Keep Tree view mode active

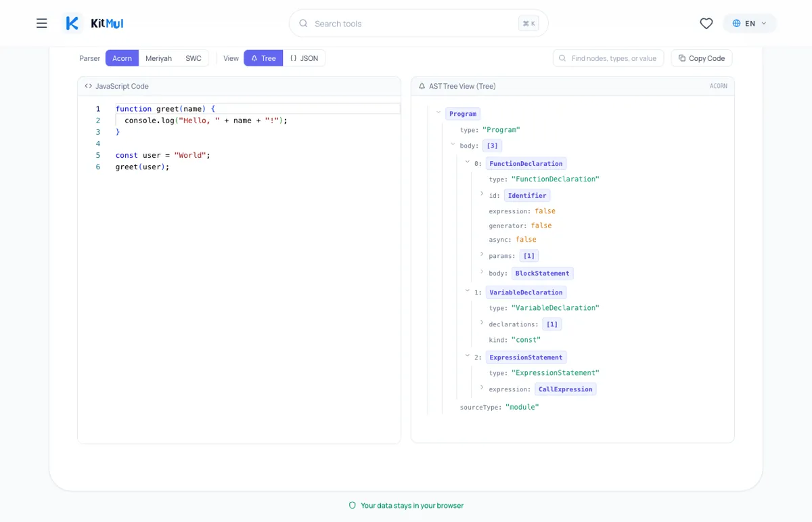pos(263,58)
